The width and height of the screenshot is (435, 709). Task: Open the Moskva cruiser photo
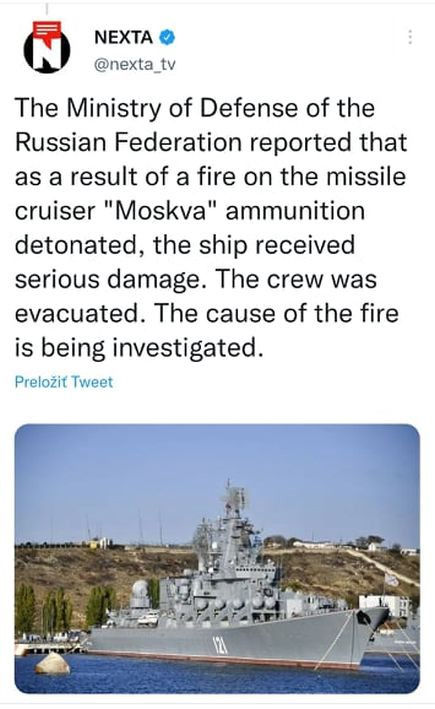coord(217,558)
